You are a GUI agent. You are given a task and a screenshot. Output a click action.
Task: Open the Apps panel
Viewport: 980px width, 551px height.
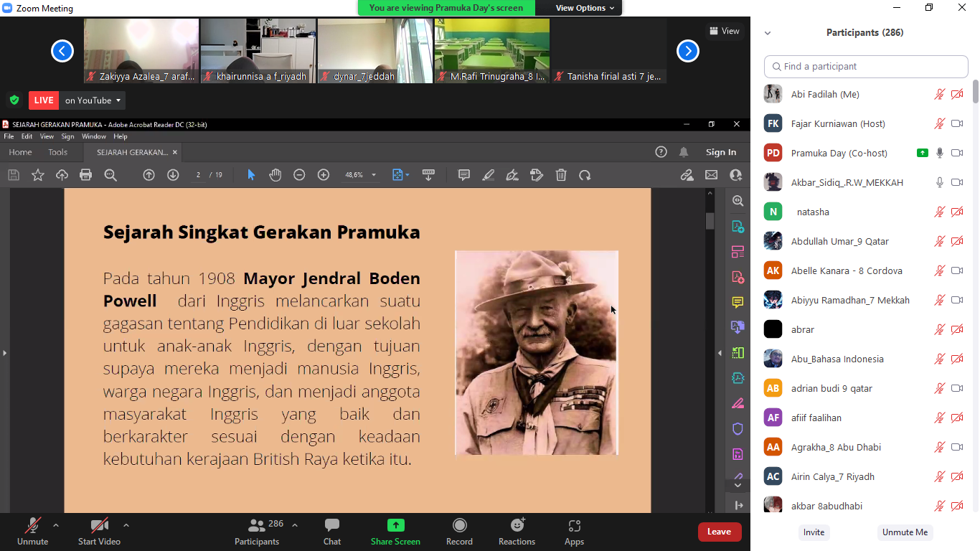[x=574, y=532]
